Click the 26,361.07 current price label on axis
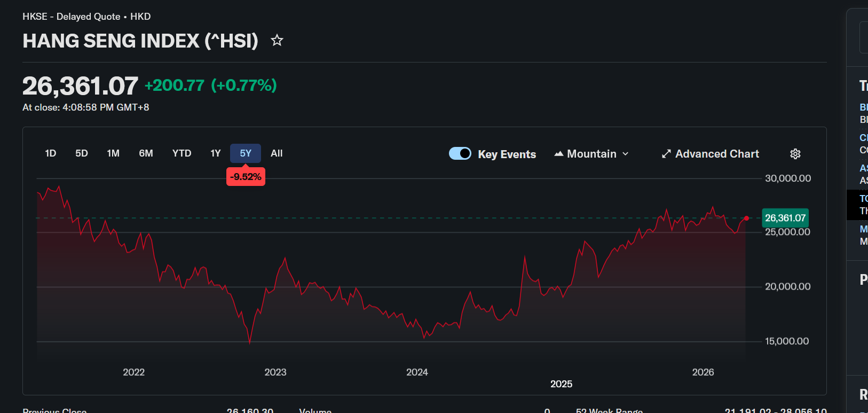Viewport: 868px width, 413px height. [785, 218]
